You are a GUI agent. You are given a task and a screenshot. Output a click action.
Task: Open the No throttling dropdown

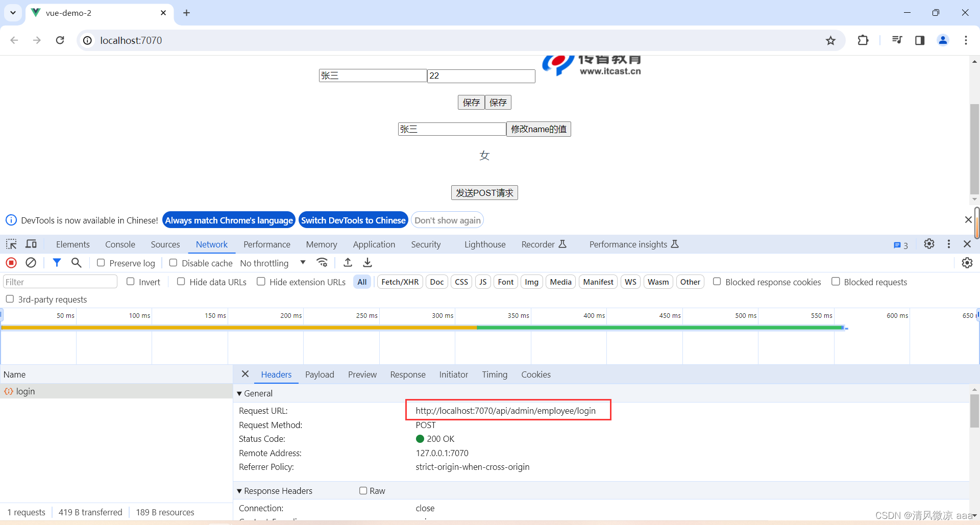(x=273, y=263)
